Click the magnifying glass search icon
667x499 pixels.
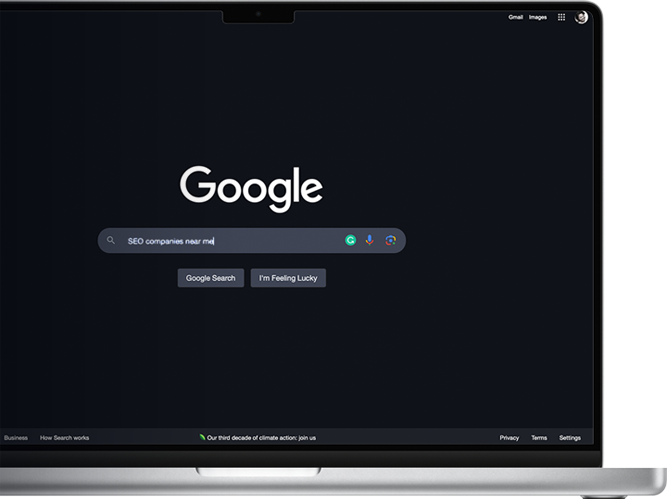111,240
